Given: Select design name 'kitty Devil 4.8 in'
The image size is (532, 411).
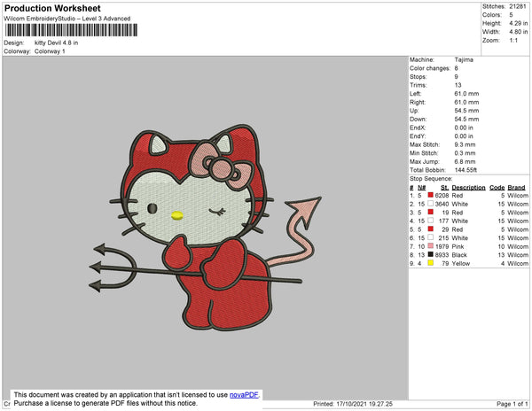Looking at the screenshot, I should (x=57, y=43).
